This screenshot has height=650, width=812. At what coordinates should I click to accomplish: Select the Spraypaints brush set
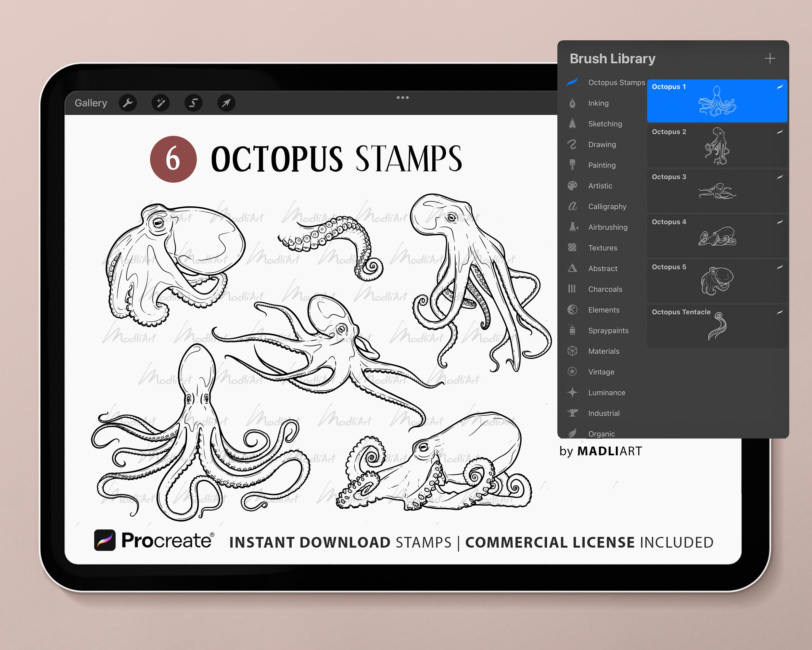click(608, 331)
